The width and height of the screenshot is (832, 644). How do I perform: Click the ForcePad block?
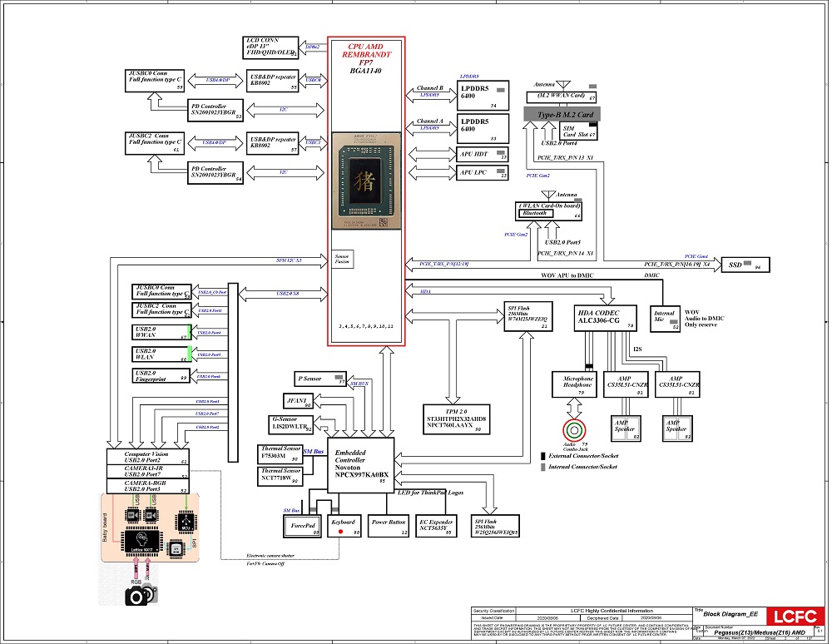303,526
